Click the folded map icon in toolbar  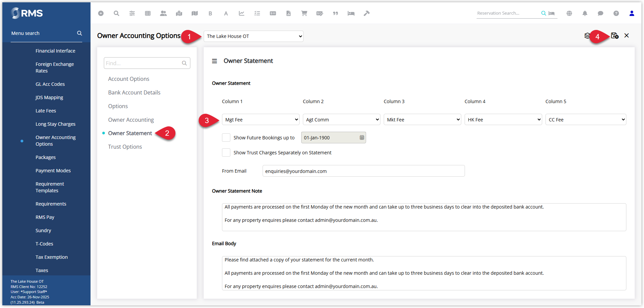(x=195, y=13)
